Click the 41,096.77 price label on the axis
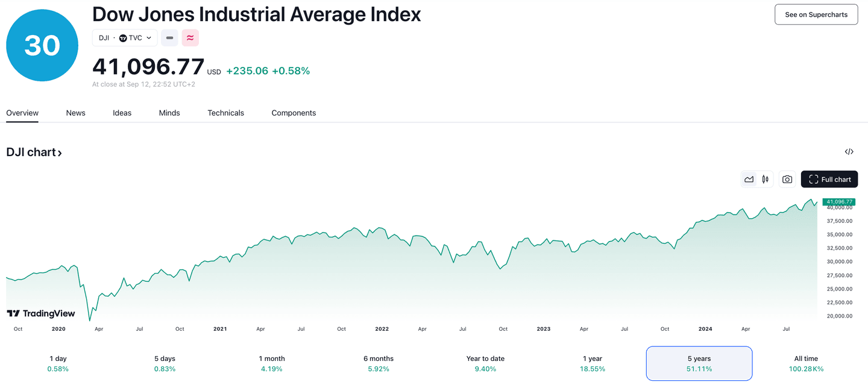868x385 pixels. pyautogui.click(x=839, y=202)
